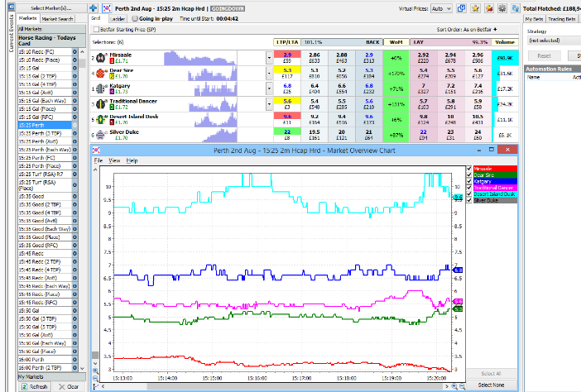581x392 pixels.
Task: Click the Mirsaale jockey silks icon
Action: tap(100, 58)
